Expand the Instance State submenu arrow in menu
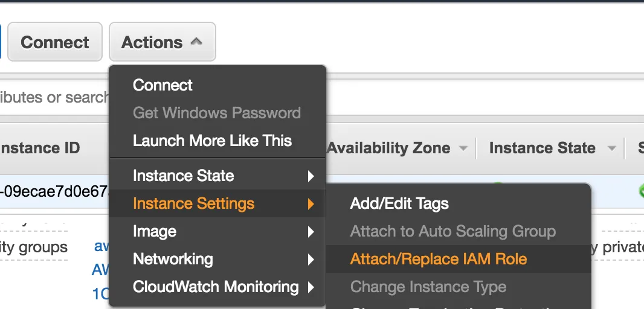The image size is (644, 309). 311,176
